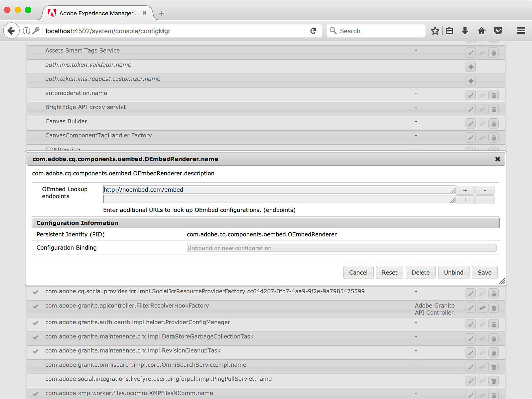Remove the empty endpoint row
Image resolution: width=532 pixels, height=399 pixels.
485,200
